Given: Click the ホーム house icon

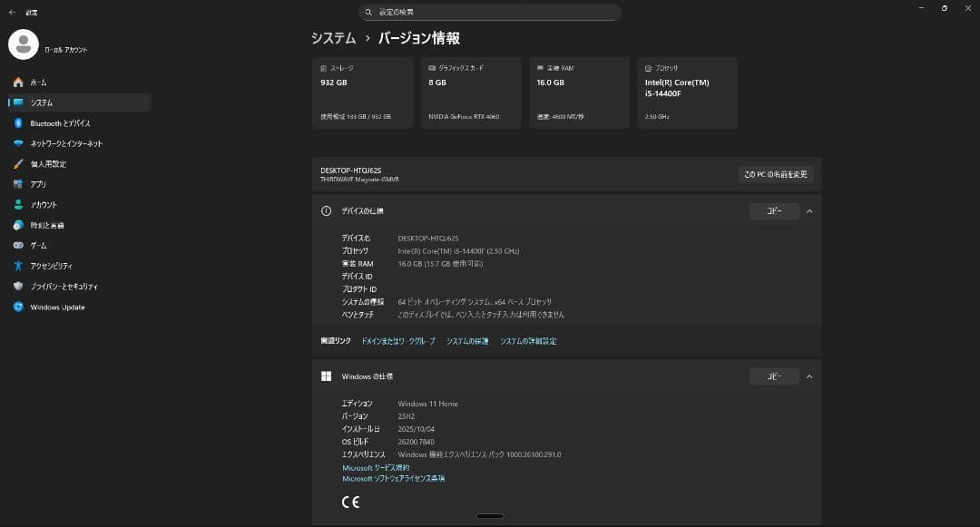Looking at the screenshot, I should (18, 83).
